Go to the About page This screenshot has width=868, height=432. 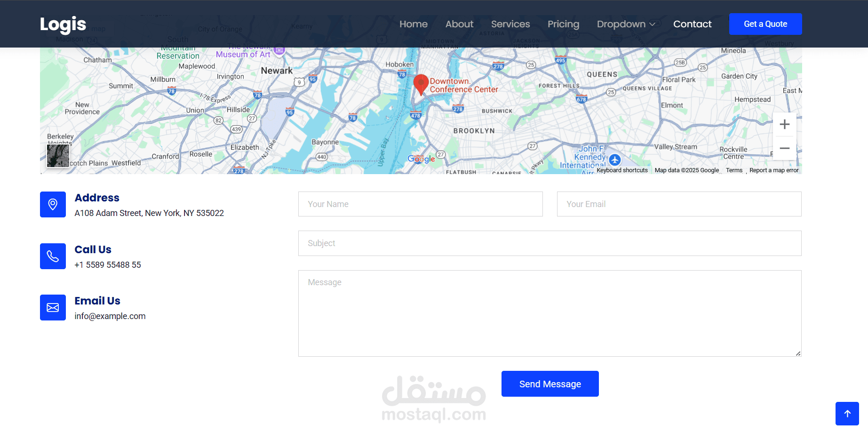(x=459, y=24)
